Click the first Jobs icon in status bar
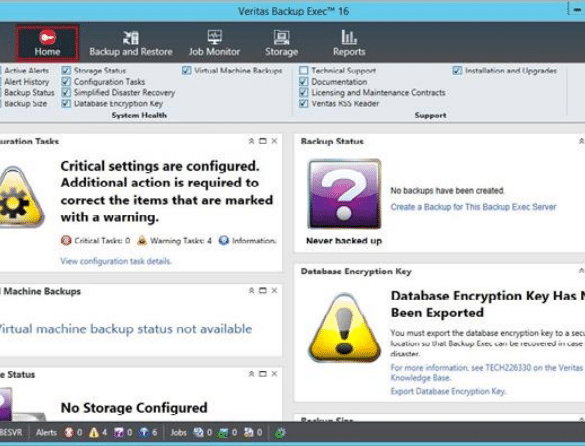585x446 pixels. point(198,432)
